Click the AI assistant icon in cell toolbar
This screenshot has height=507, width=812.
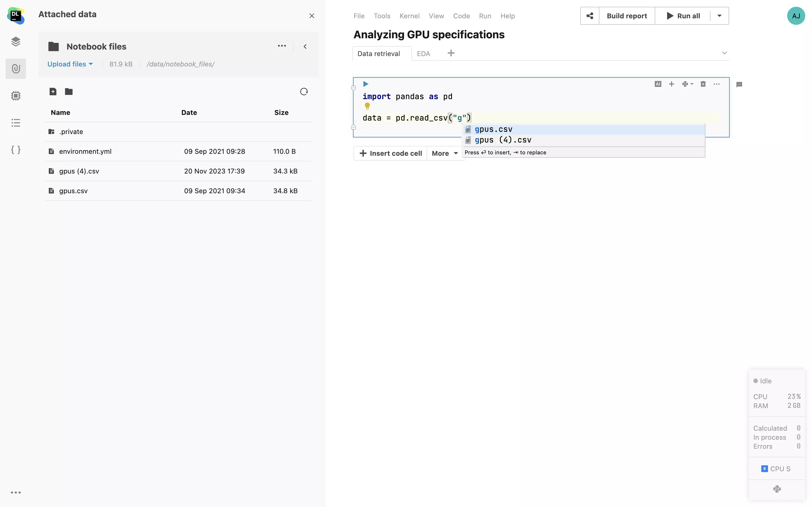658,84
